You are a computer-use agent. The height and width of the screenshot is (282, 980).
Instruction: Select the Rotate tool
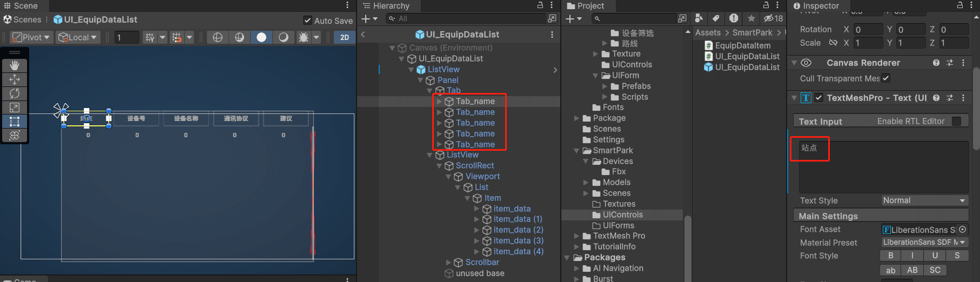(x=15, y=93)
